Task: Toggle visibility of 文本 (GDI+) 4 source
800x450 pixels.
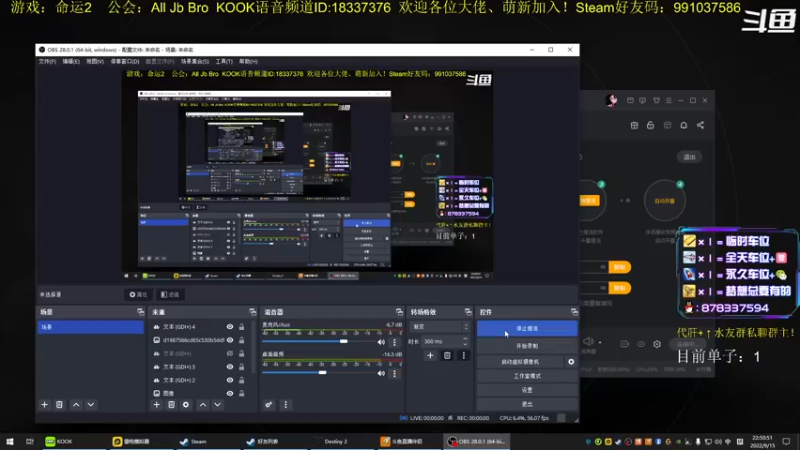Action: point(230,327)
